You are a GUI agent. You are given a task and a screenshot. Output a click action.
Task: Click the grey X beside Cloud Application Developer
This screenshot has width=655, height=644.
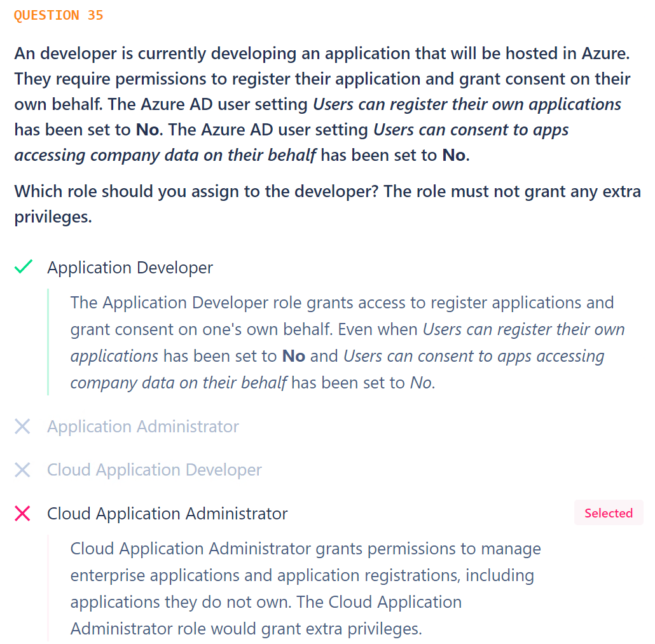click(22, 470)
